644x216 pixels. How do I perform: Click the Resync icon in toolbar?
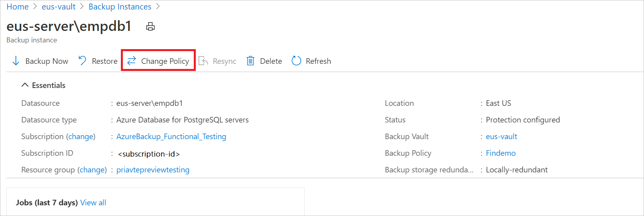click(203, 61)
